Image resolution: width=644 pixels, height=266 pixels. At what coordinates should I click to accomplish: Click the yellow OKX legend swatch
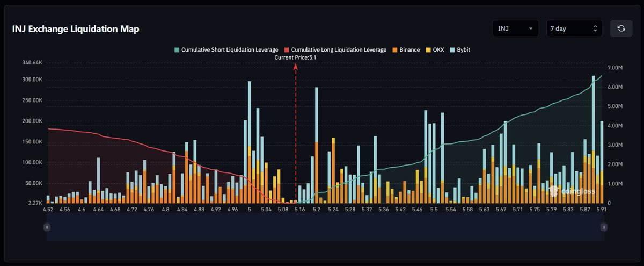tap(428, 50)
